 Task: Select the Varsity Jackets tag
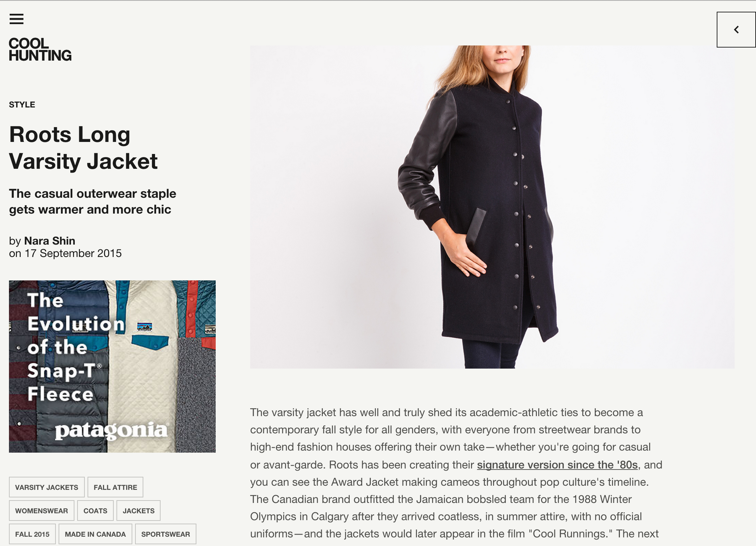point(47,487)
